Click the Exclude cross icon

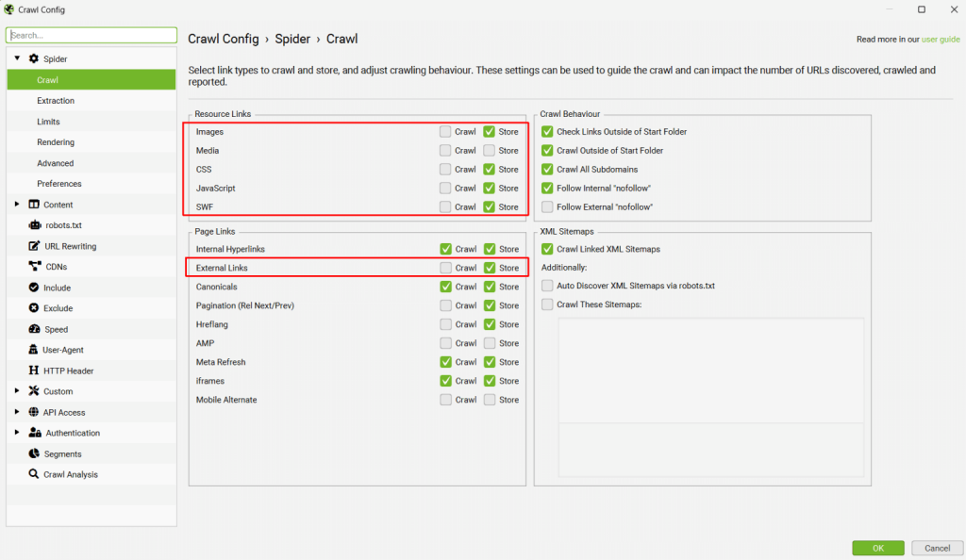[34, 308]
